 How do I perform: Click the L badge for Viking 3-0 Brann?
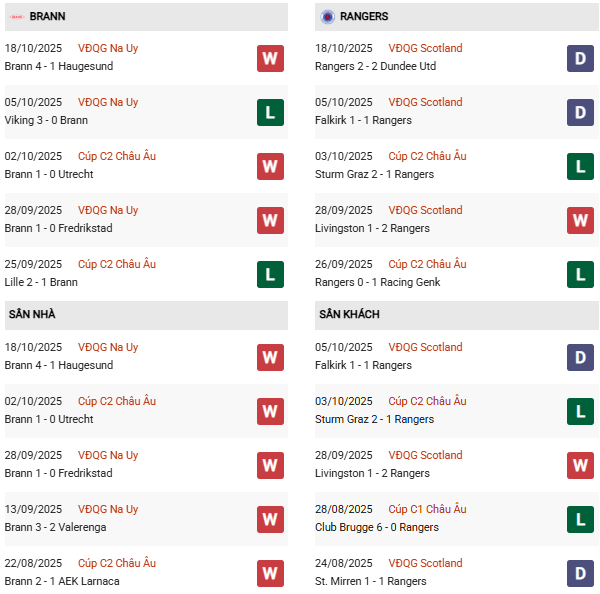pos(270,112)
